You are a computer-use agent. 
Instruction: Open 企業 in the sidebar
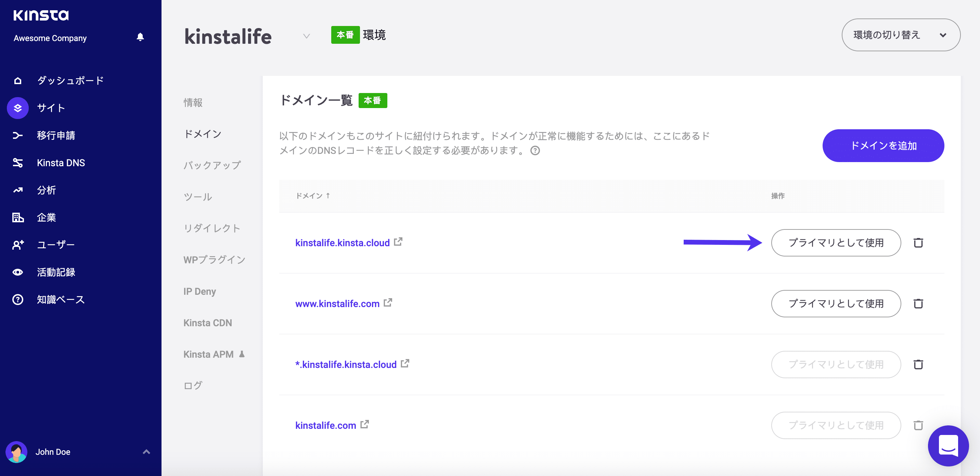pos(47,217)
